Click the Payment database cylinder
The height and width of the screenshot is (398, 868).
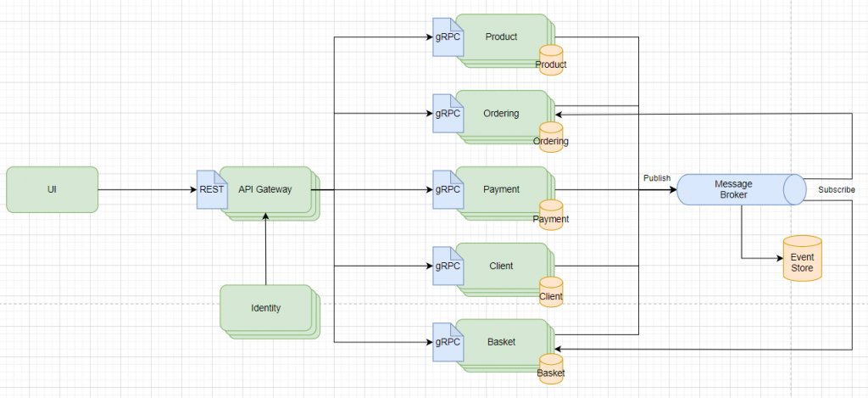coord(551,215)
